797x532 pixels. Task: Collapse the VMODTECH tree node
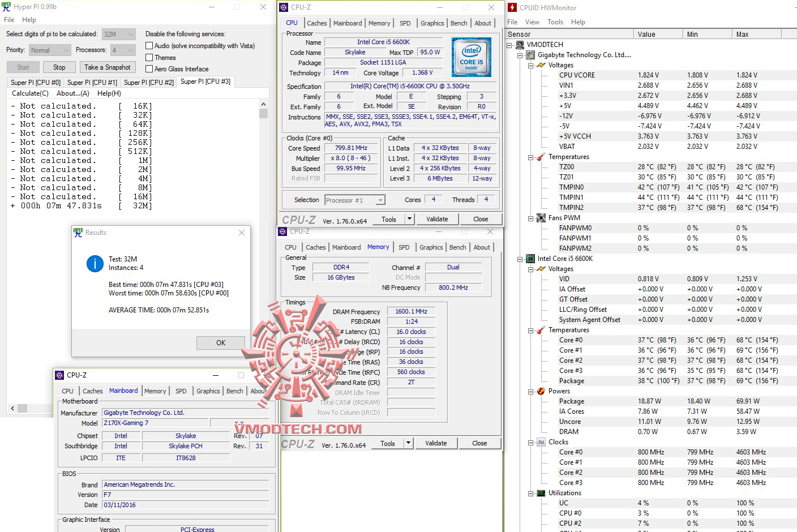pyautogui.click(x=509, y=45)
